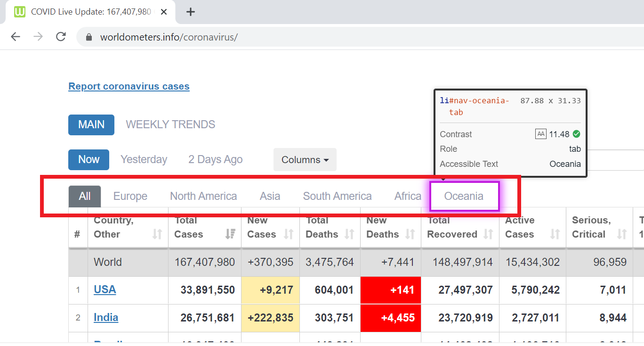Filter table by Europe

point(130,196)
